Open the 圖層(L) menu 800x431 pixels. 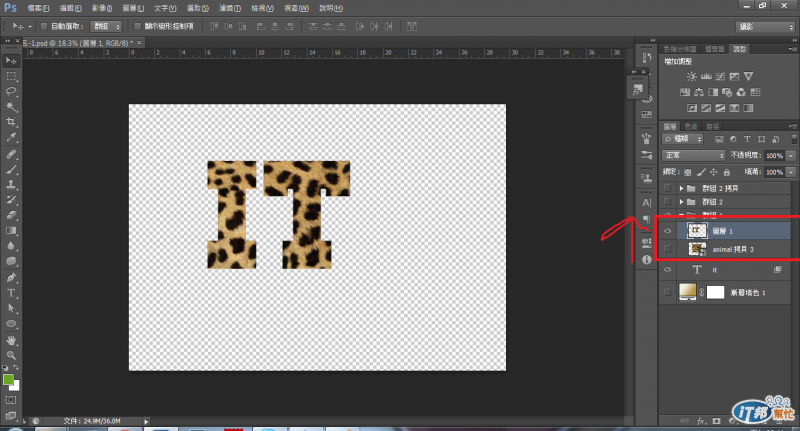[133, 8]
